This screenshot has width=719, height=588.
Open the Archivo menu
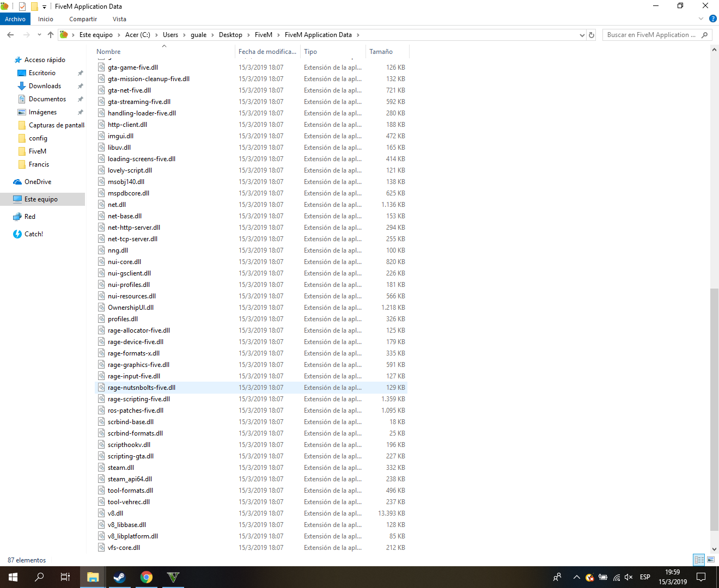click(x=15, y=19)
